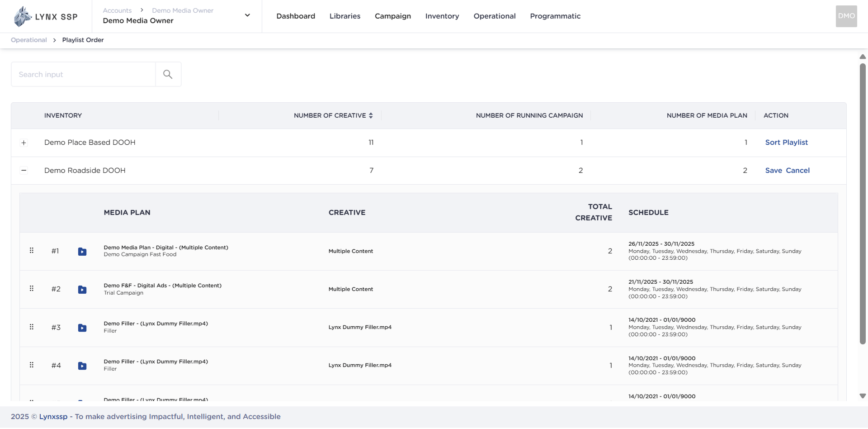The height and width of the screenshot is (429, 868).
Task: Click the drag handle for row #2
Action: pyautogui.click(x=32, y=289)
